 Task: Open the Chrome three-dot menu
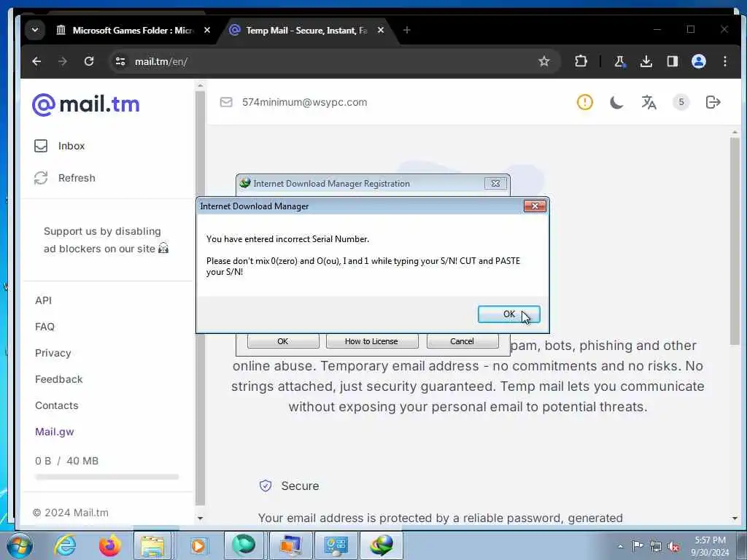(x=724, y=61)
